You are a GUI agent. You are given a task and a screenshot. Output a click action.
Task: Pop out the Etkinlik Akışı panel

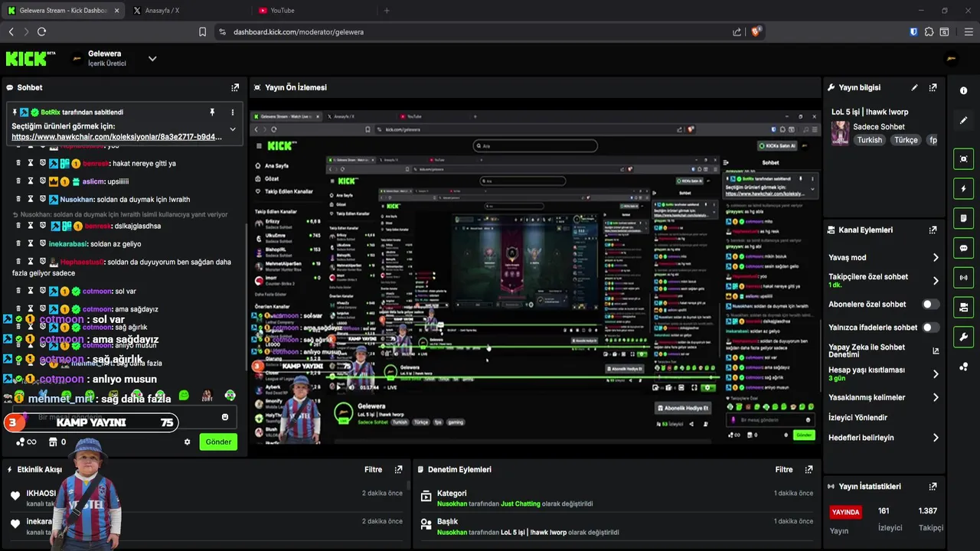pyautogui.click(x=398, y=470)
